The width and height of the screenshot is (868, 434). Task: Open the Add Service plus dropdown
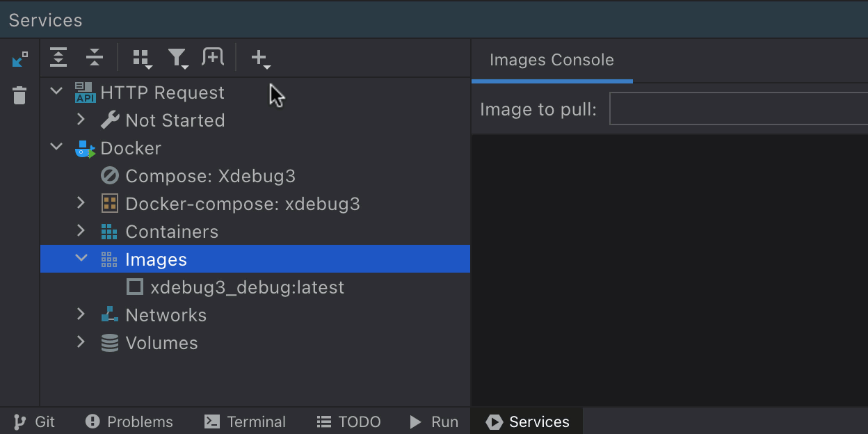click(261, 58)
